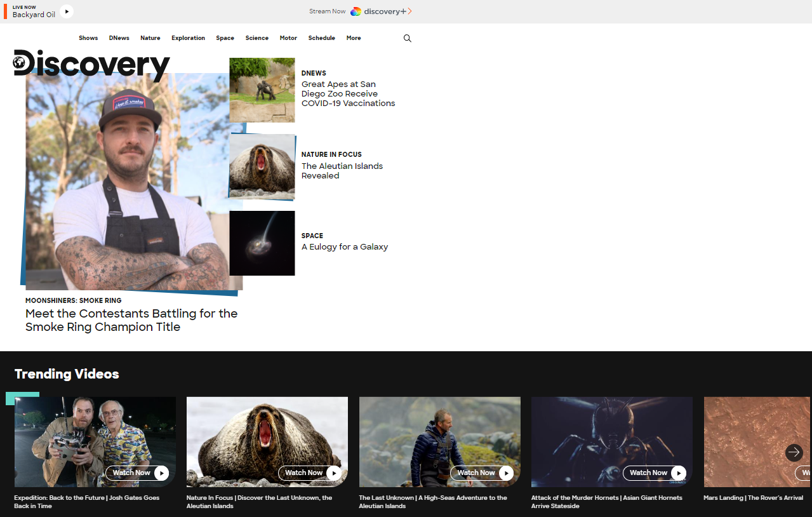Click the Stream Now link

tap(328, 11)
